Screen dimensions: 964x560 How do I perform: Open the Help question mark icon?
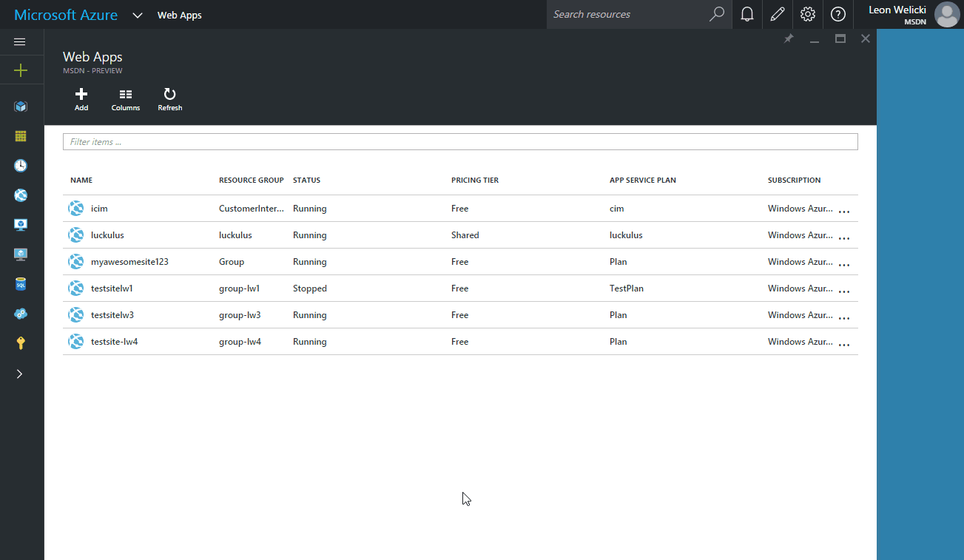pos(837,14)
